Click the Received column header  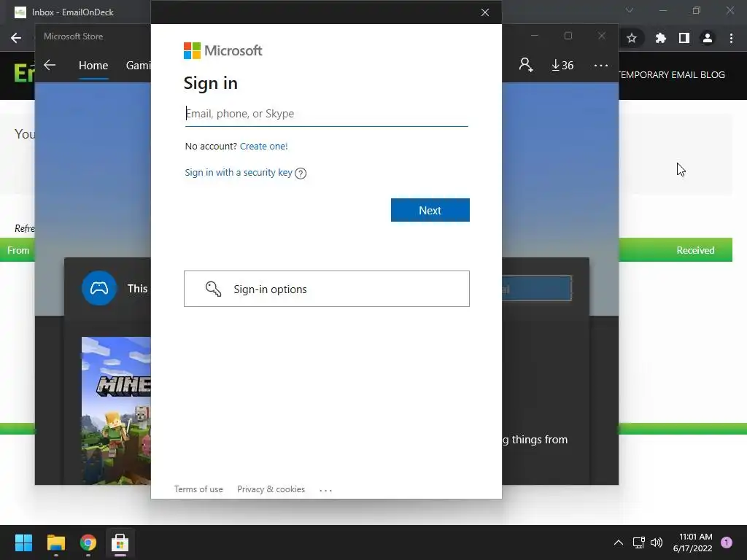[x=695, y=251]
